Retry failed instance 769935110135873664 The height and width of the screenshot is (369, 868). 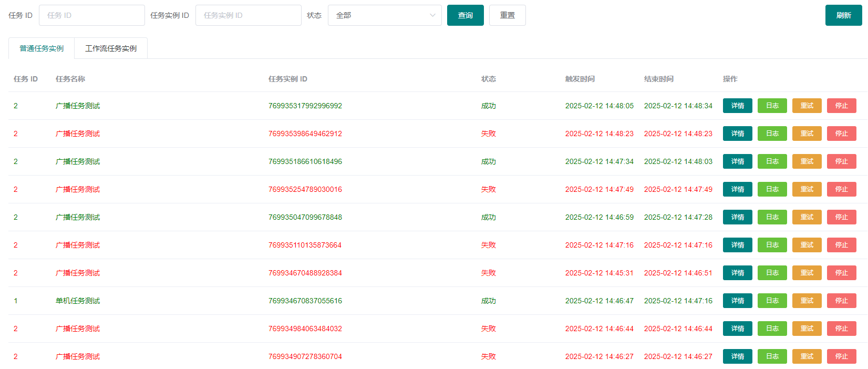pyautogui.click(x=807, y=245)
